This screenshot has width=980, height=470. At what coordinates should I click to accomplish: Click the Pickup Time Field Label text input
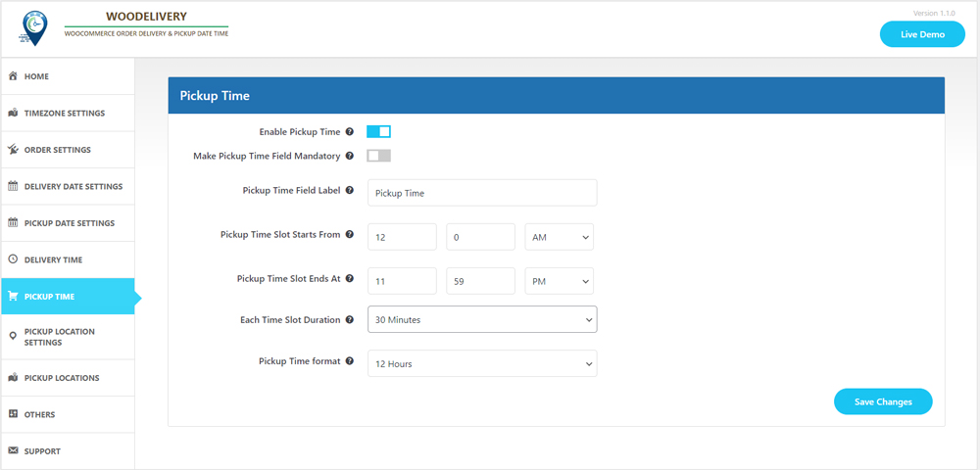coord(482,193)
